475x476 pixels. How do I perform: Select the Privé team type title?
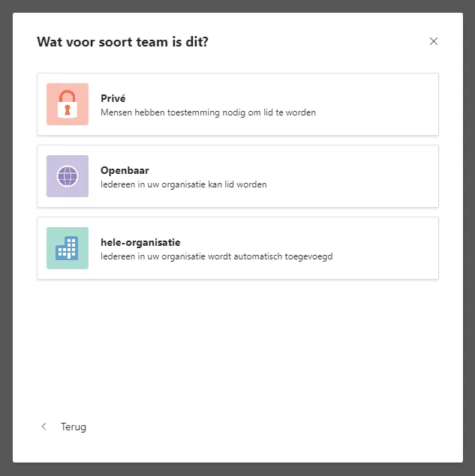tap(113, 98)
